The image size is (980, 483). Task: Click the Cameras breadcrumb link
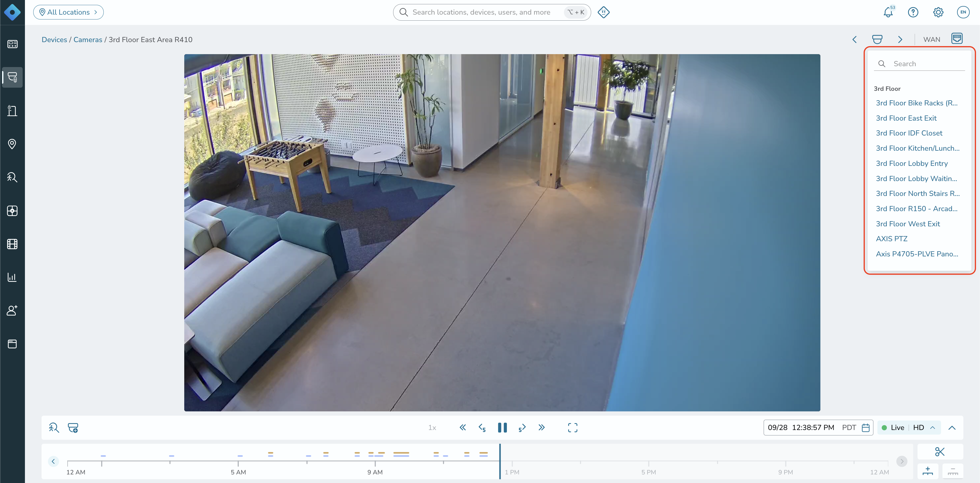[87, 40]
